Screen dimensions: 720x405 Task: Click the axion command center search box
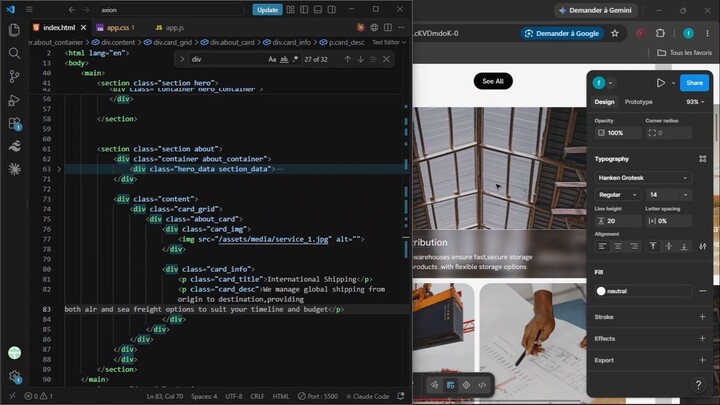click(170, 10)
